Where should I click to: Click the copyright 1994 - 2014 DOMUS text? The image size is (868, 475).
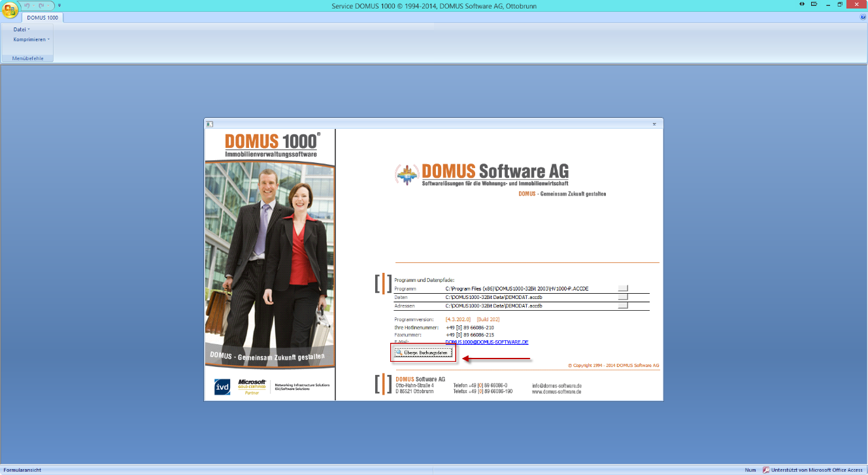pos(613,365)
